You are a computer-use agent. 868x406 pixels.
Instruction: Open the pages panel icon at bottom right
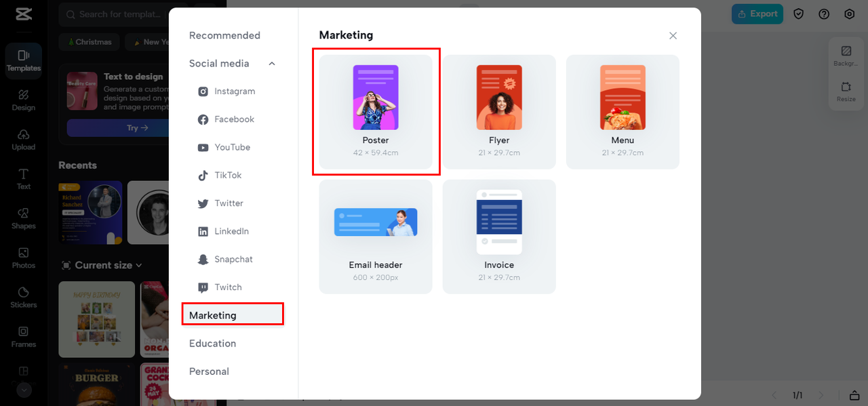pyautogui.click(x=854, y=395)
